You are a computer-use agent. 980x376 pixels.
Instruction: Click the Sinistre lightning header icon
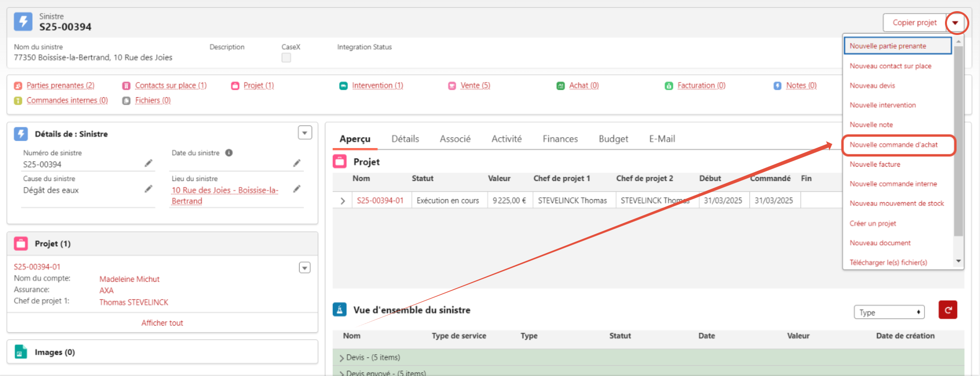23,22
